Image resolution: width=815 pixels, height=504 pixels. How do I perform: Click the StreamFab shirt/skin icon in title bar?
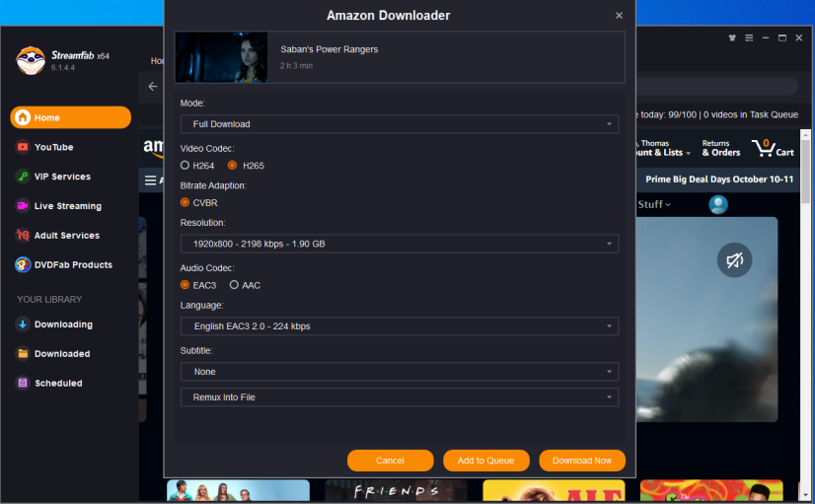pyautogui.click(x=732, y=37)
